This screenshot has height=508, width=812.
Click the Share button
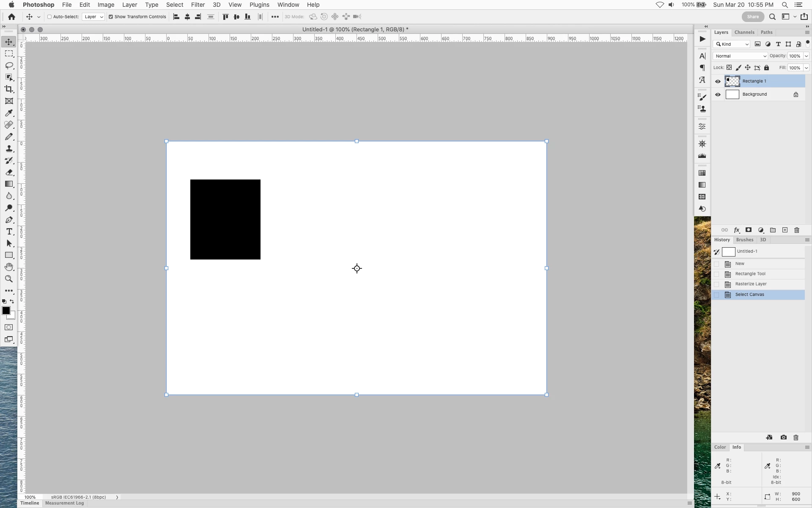tap(752, 17)
